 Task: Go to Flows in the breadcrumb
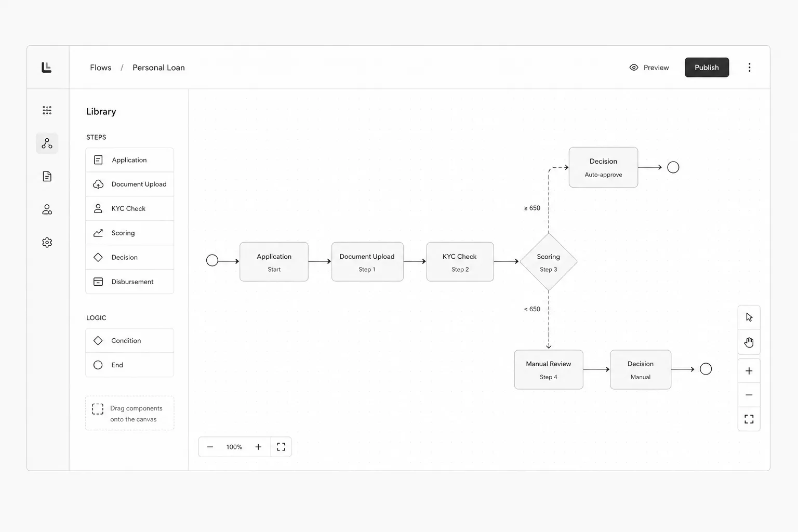tap(100, 68)
